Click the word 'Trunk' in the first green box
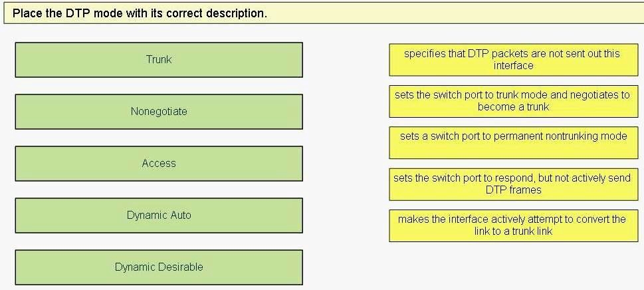The image size is (644, 290). [x=159, y=60]
